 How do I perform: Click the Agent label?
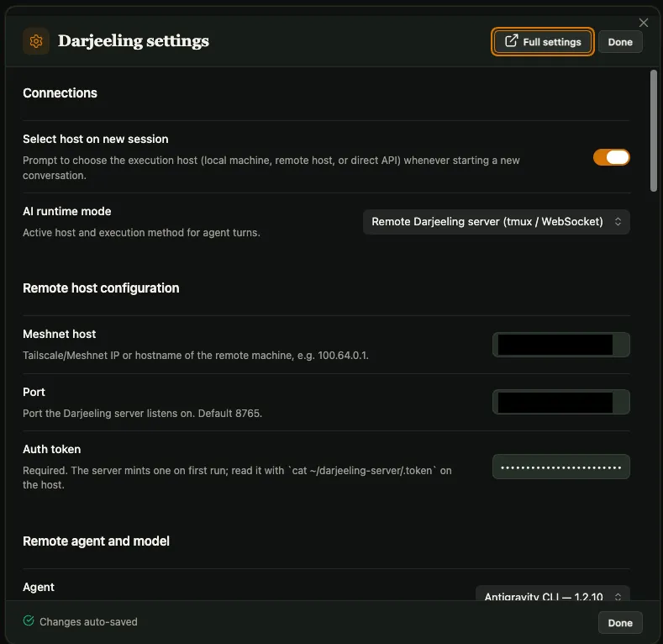[39, 588]
